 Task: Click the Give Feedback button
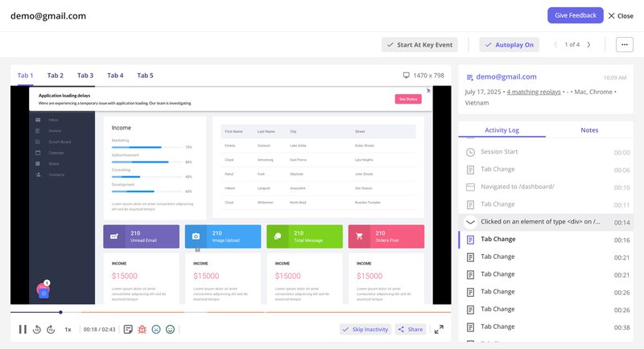pos(575,15)
